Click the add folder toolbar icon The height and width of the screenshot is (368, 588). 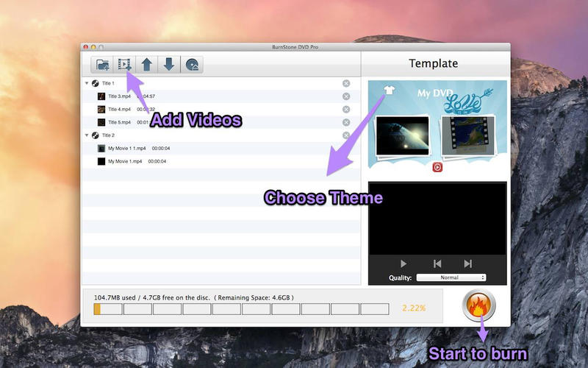pyautogui.click(x=102, y=65)
